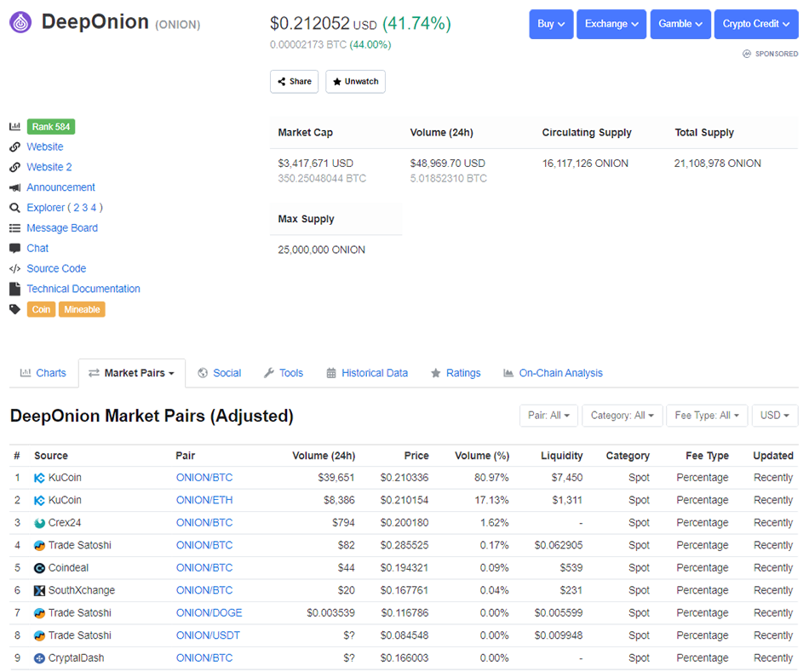The height and width of the screenshot is (672, 809).
Task: Open the Gamble dropdown
Action: coord(680,24)
